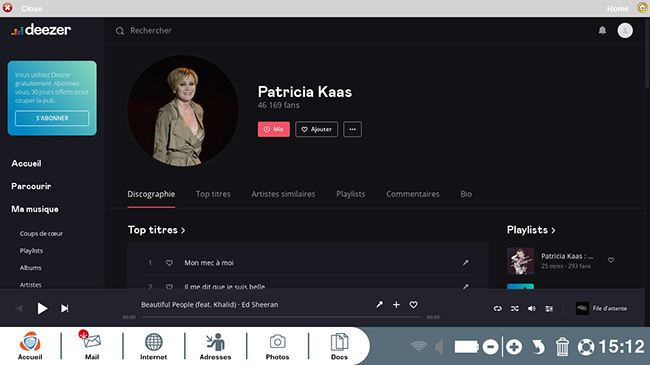Skip to the next track
This screenshot has height=365, width=650.
65,308
